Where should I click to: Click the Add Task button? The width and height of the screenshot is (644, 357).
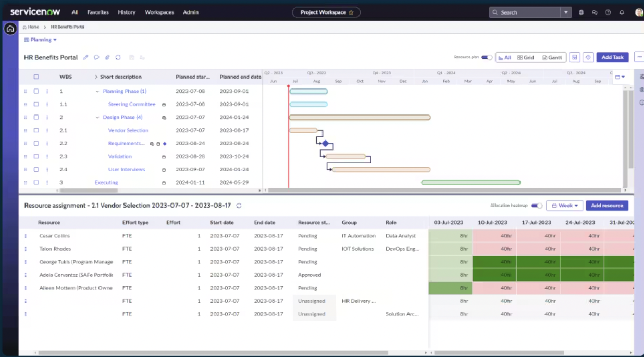613,57
